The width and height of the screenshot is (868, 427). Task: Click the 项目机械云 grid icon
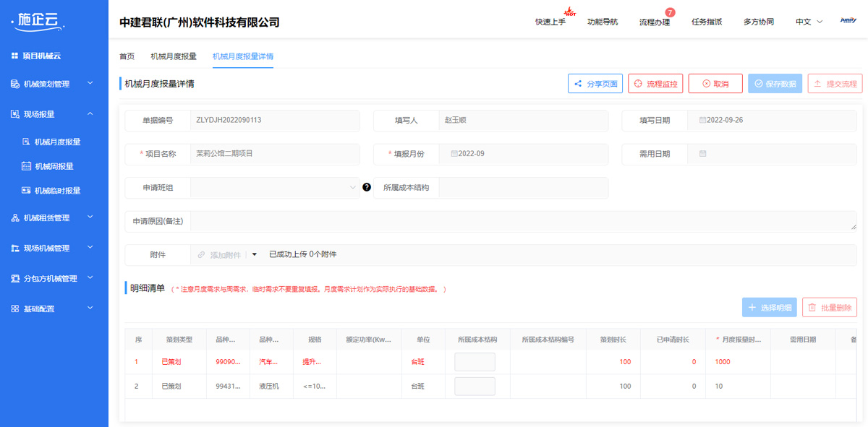click(14, 56)
